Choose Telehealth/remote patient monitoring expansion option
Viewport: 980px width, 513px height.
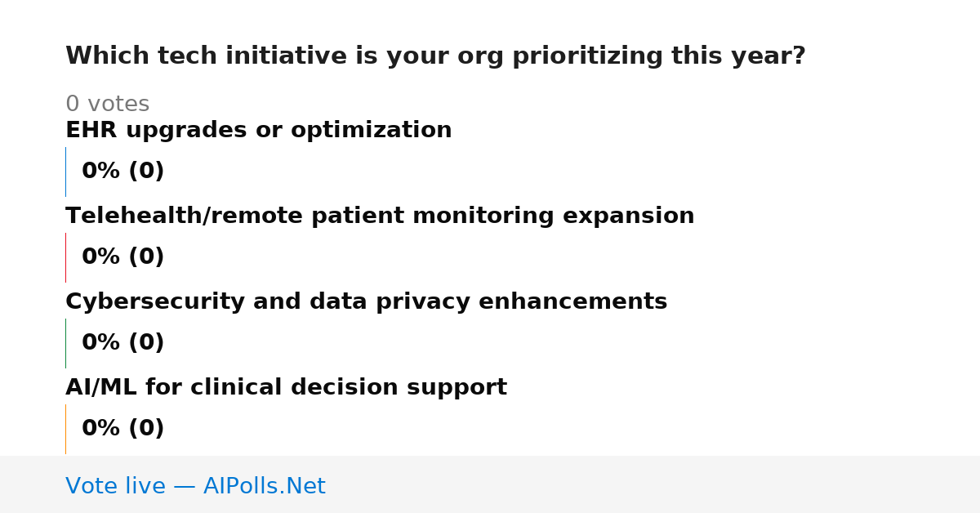(x=380, y=216)
